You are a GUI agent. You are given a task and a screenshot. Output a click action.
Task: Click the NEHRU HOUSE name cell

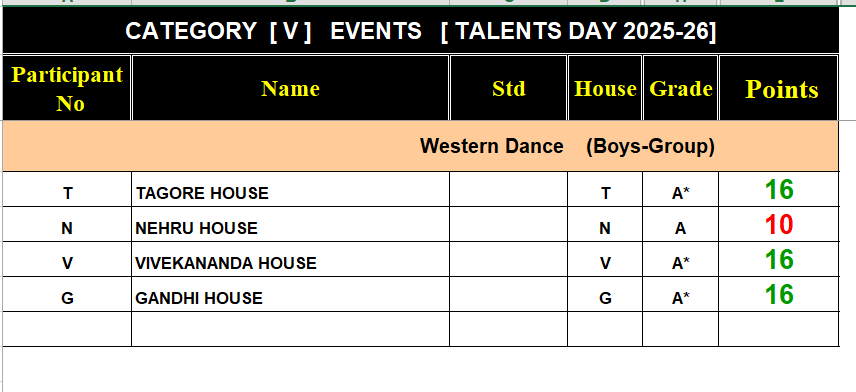tap(290, 224)
